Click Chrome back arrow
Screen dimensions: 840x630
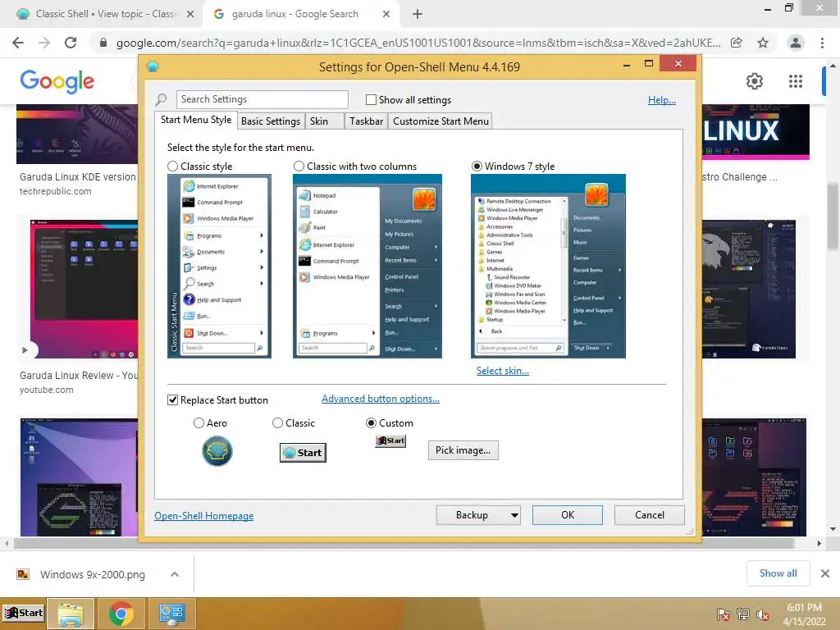[x=18, y=43]
